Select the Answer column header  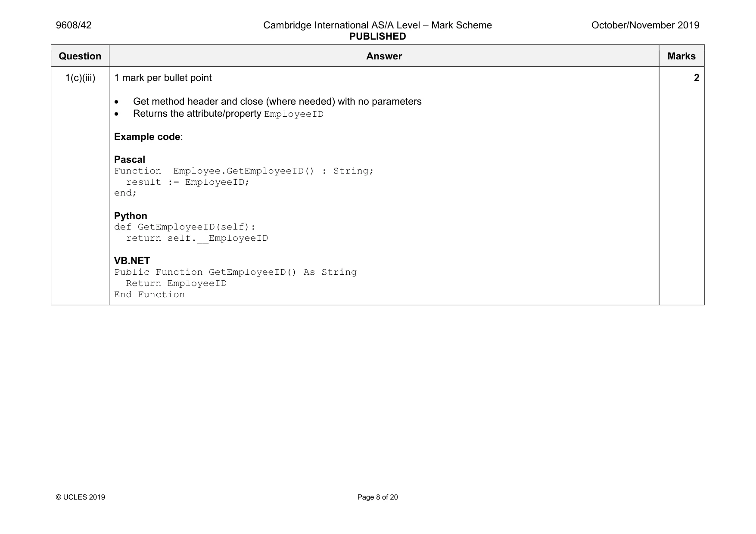point(384,56)
